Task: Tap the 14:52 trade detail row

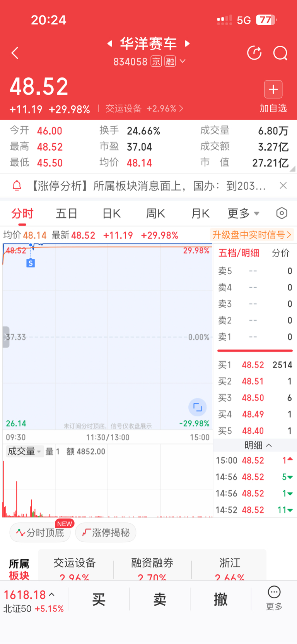Action: tap(254, 510)
